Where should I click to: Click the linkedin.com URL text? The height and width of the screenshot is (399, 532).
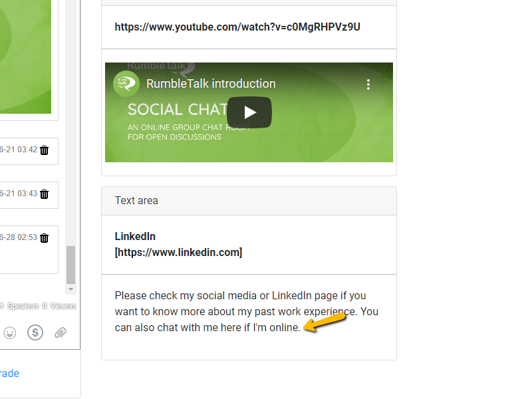click(178, 253)
